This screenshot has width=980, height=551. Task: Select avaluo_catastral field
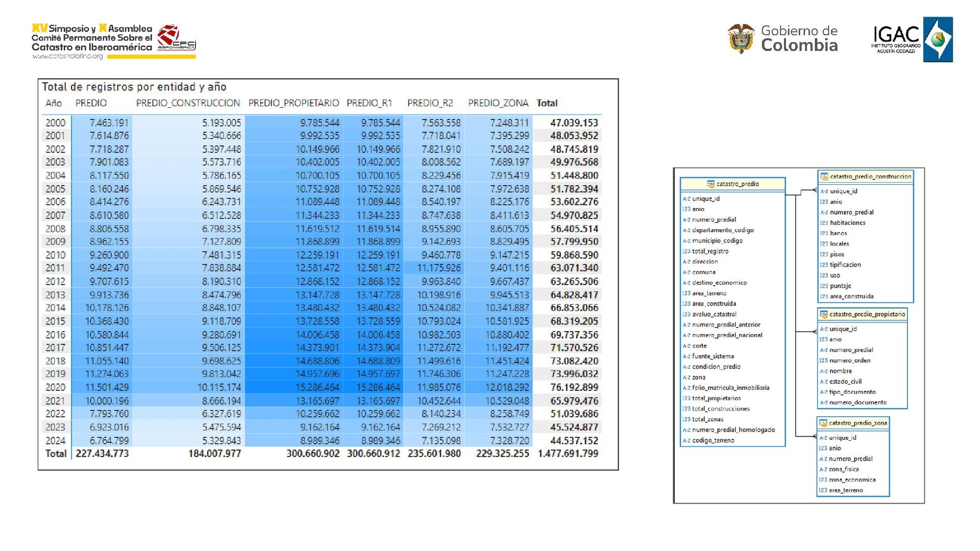714,314
